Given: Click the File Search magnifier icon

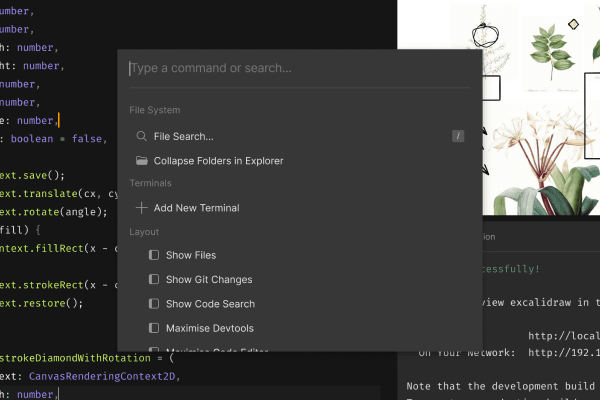Looking at the screenshot, I should coord(142,136).
